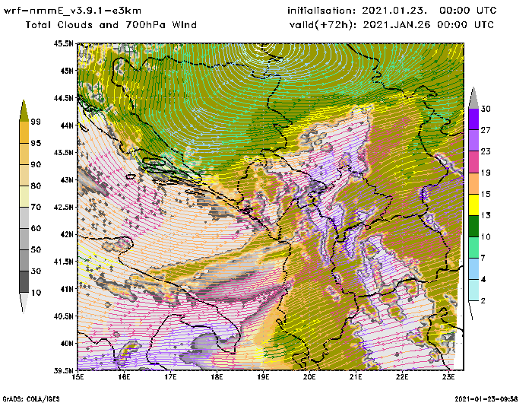Click the pink 19–23 wind speed swatch
Screen dimensions: 532x403
[x=473, y=162]
